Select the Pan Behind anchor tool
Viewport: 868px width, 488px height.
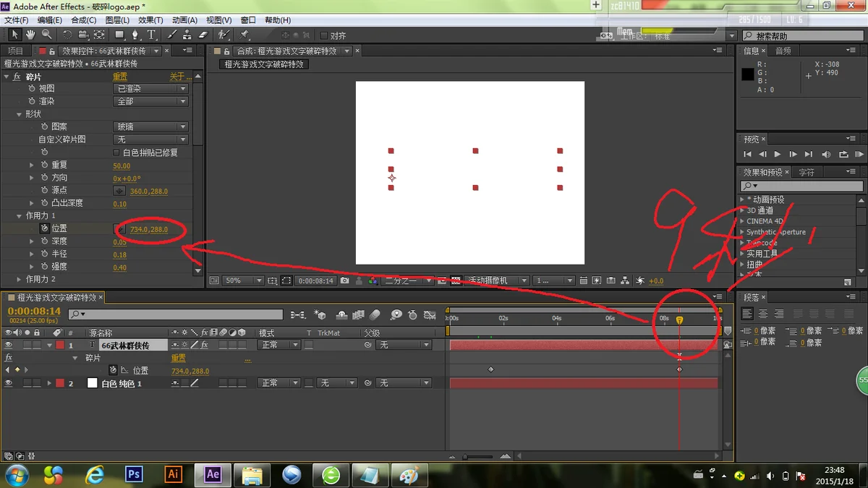[x=99, y=35]
